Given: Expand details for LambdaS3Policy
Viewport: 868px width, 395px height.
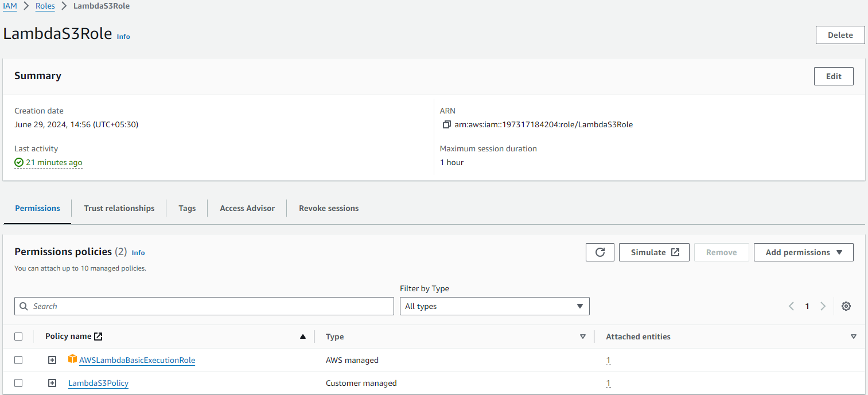Looking at the screenshot, I should click(x=52, y=382).
